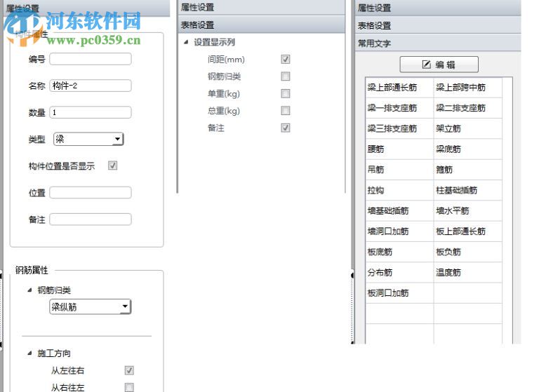
Task: Select 梁三排支座筋 cell
Action: [399, 128]
